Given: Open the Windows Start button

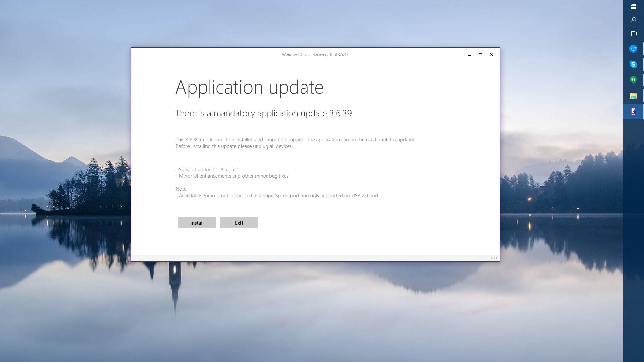Looking at the screenshot, I should (x=633, y=7).
